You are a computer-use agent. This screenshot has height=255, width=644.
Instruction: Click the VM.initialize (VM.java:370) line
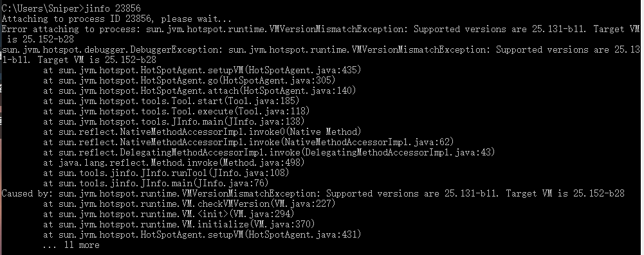tap(179, 224)
